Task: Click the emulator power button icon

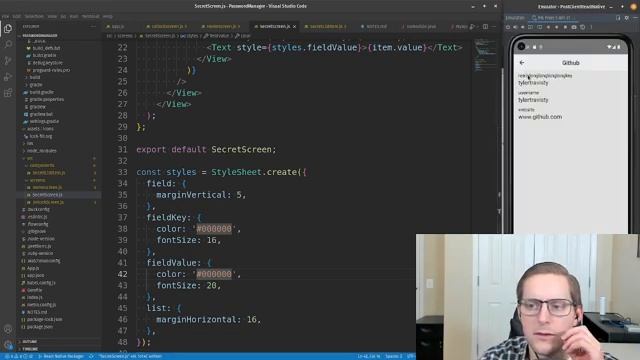Action: pos(508,27)
